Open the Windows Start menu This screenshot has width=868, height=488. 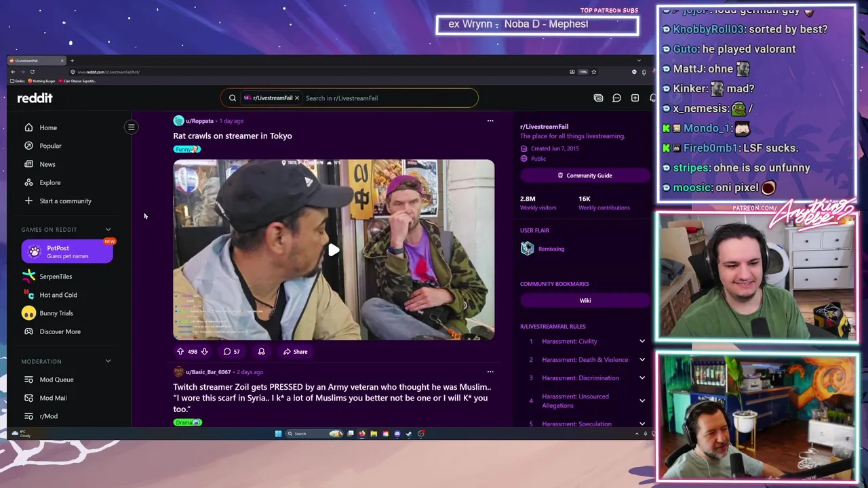278,434
